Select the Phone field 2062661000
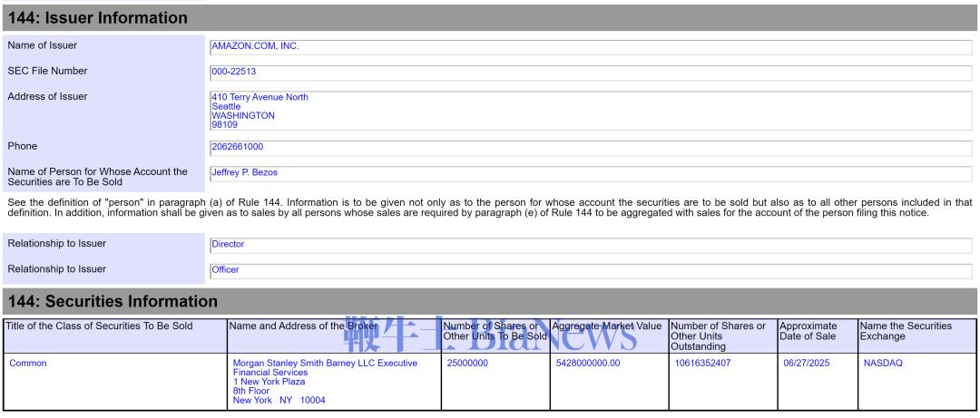 [x=591, y=148]
